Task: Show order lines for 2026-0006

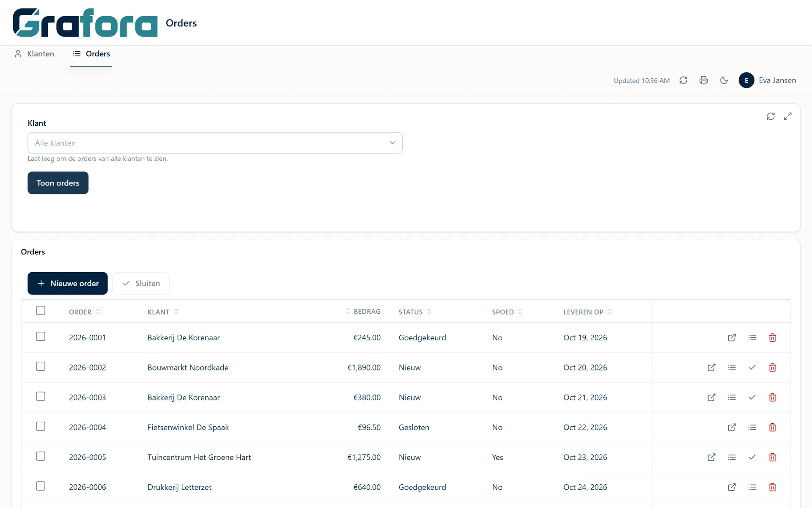Action: [752, 487]
